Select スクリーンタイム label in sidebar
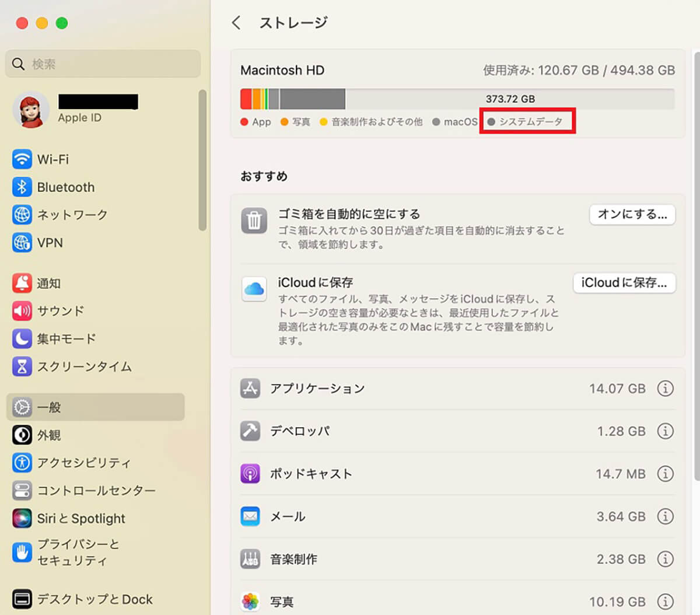This screenshot has width=700, height=615. (85, 366)
